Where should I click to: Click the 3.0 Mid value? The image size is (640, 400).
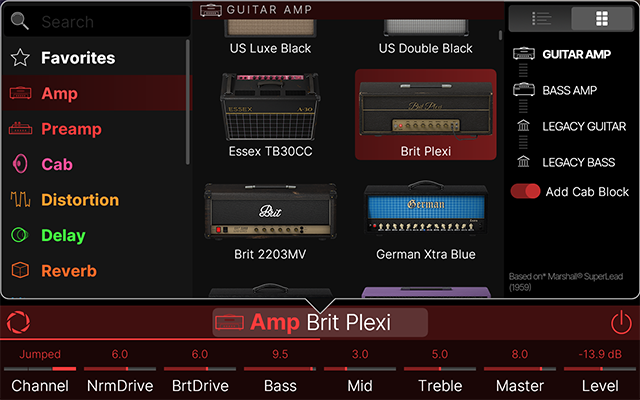tap(360, 354)
